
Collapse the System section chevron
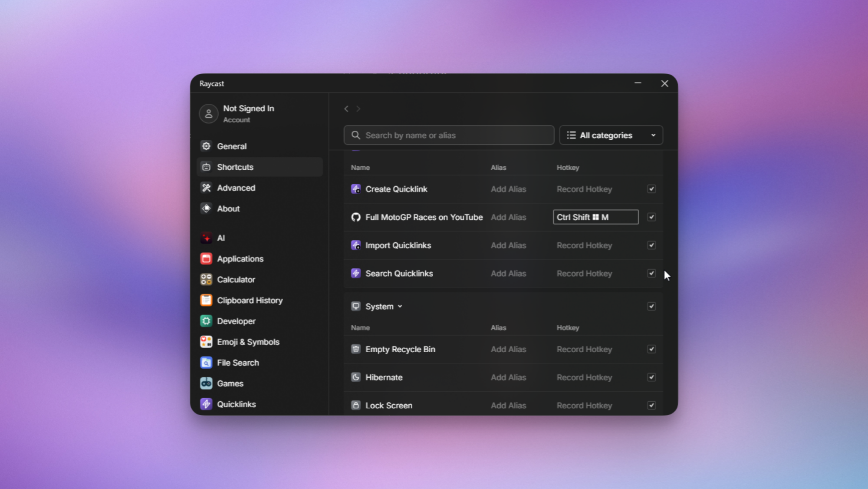[400, 307]
